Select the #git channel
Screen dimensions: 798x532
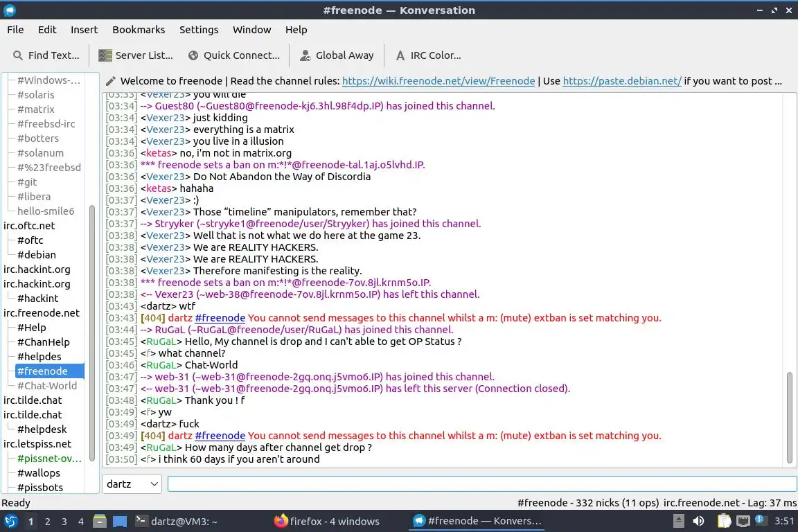point(27,181)
